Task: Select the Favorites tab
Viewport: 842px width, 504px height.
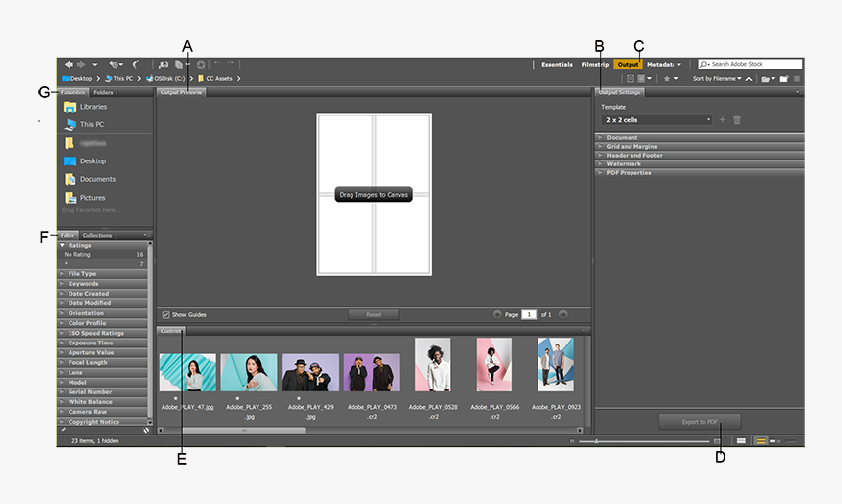Action: 73,92
